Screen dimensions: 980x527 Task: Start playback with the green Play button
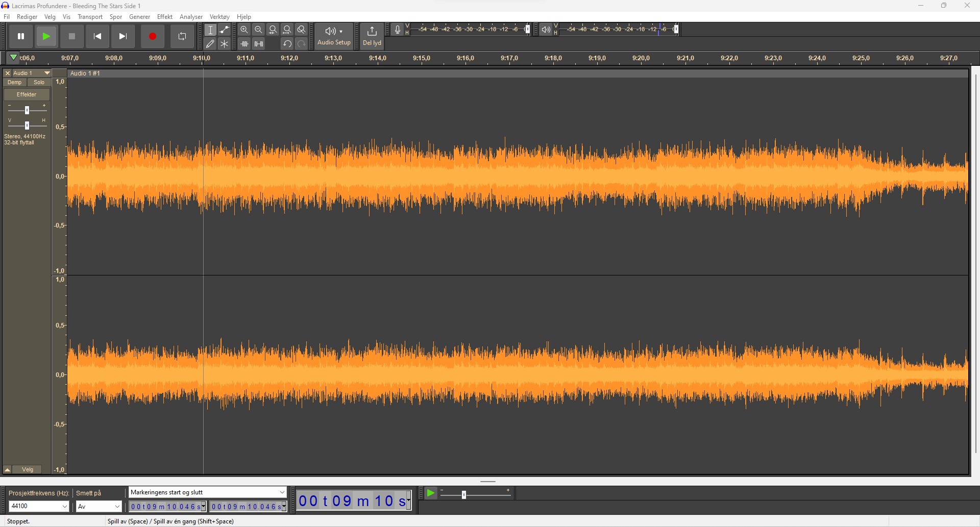click(46, 36)
